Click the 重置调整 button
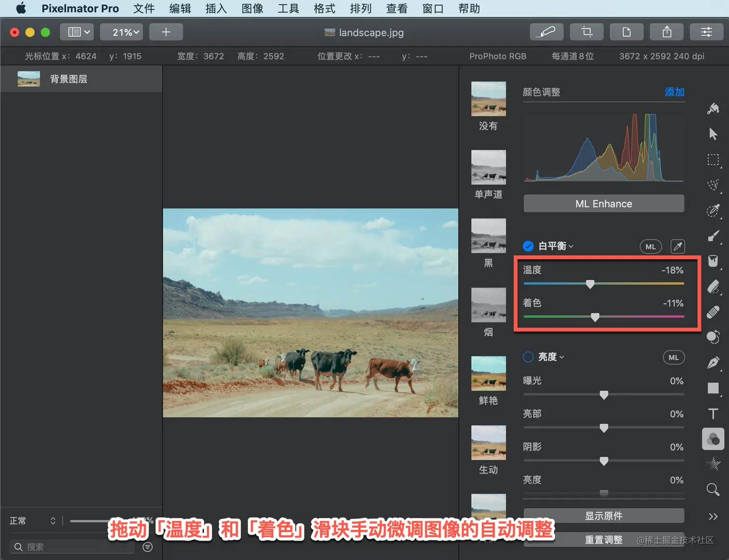The width and height of the screenshot is (729, 560). [x=604, y=540]
